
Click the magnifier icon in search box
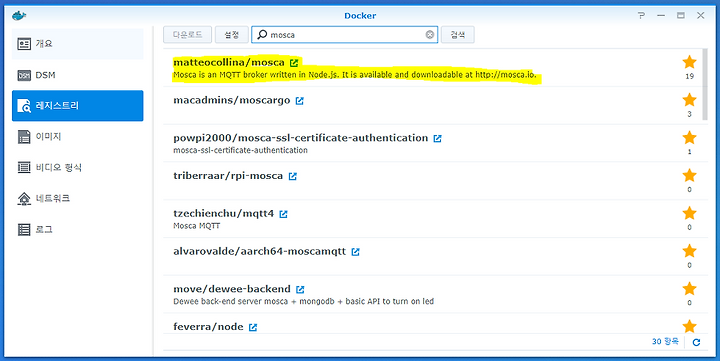pos(262,34)
